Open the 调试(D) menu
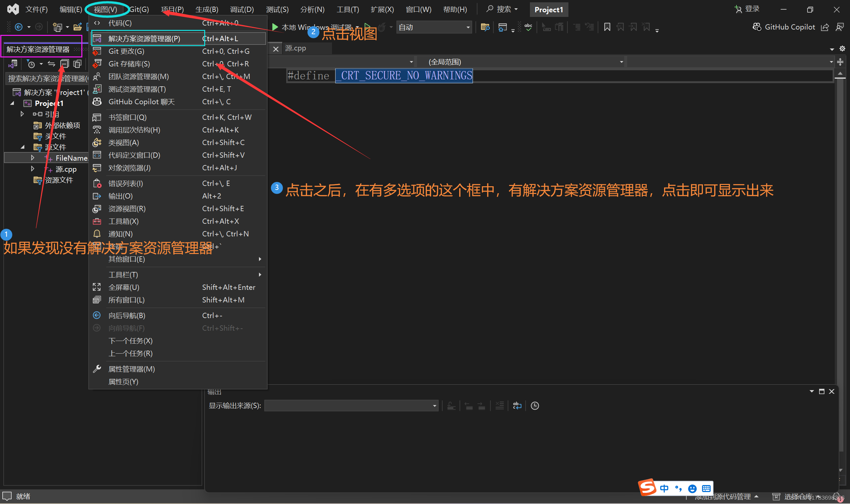This screenshot has height=504, width=850. [x=242, y=9]
